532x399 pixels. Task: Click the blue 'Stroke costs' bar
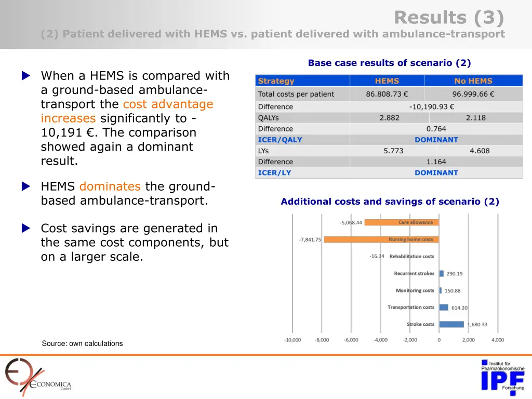pyautogui.click(x=451, y=324)
